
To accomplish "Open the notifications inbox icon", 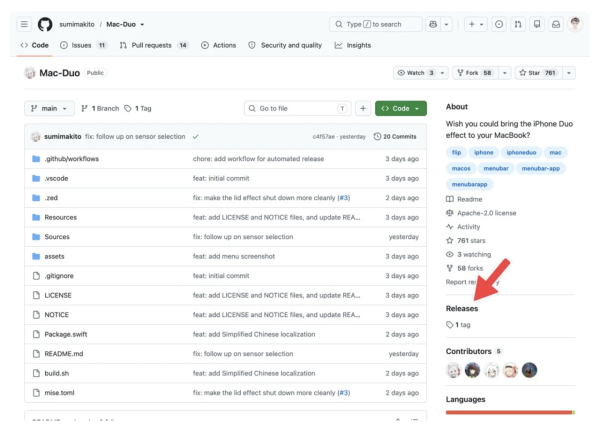I will pyautogui.click(x=556, y=24).
